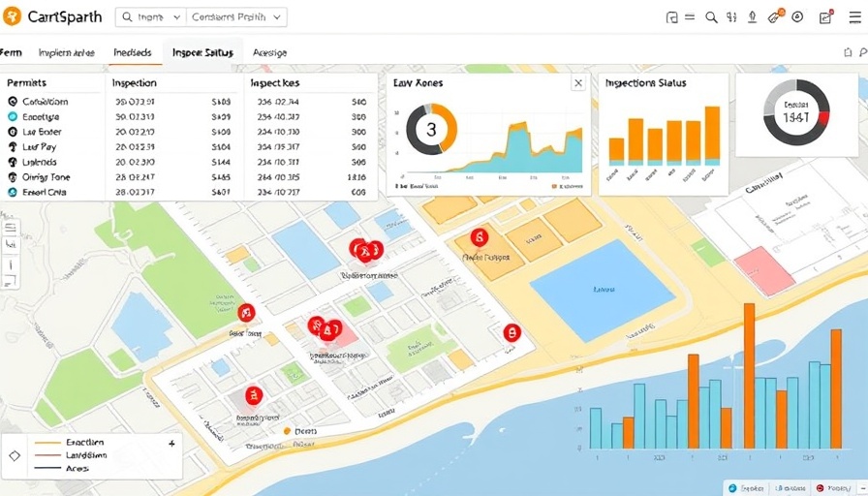Click the teal icon beside Eraorl Cnla row
Screen dimensions: 868x496
pyautogui.click(x=13, y=192)
